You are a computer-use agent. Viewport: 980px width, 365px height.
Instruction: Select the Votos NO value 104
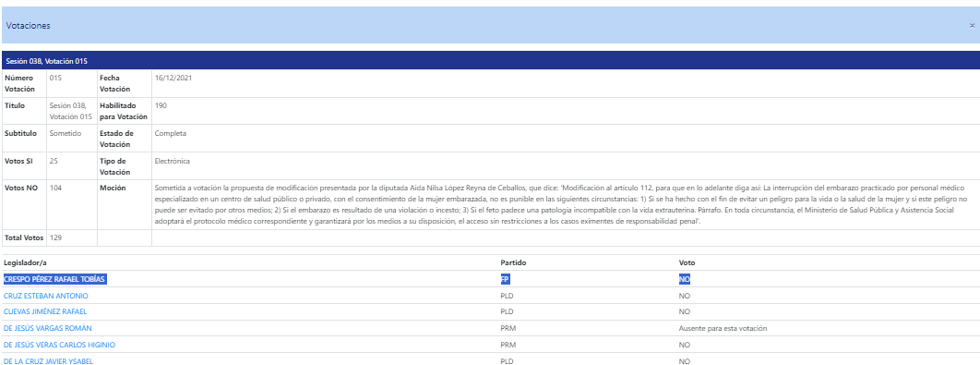point(55,188)
